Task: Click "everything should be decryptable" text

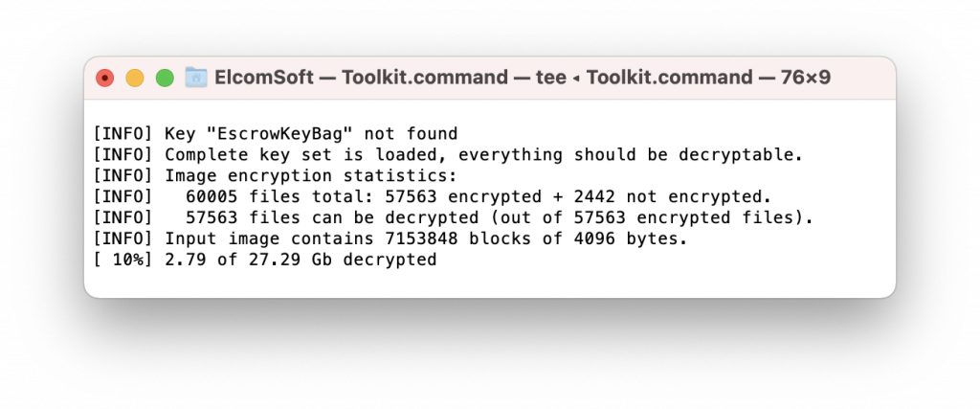Action: coord(630,154)
